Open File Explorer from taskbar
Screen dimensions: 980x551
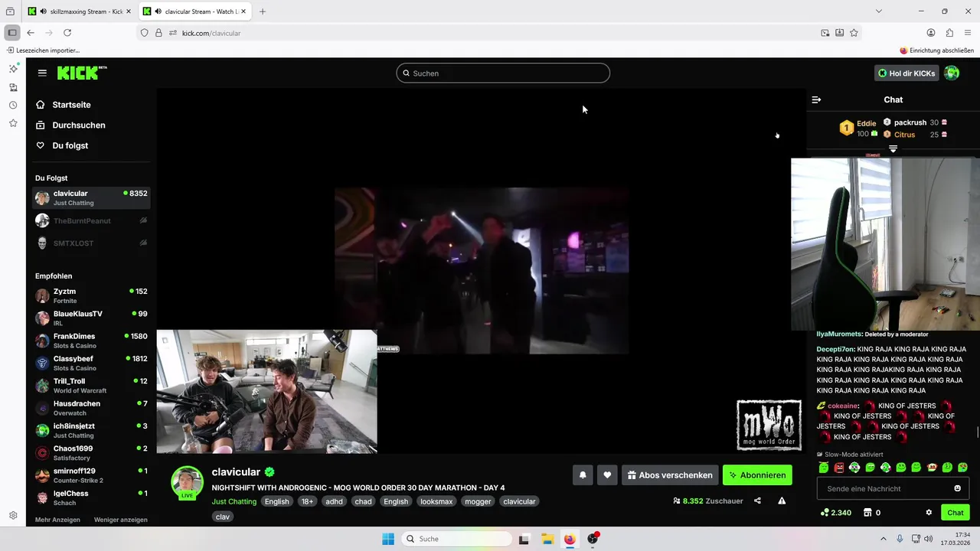tap(547, 539)
